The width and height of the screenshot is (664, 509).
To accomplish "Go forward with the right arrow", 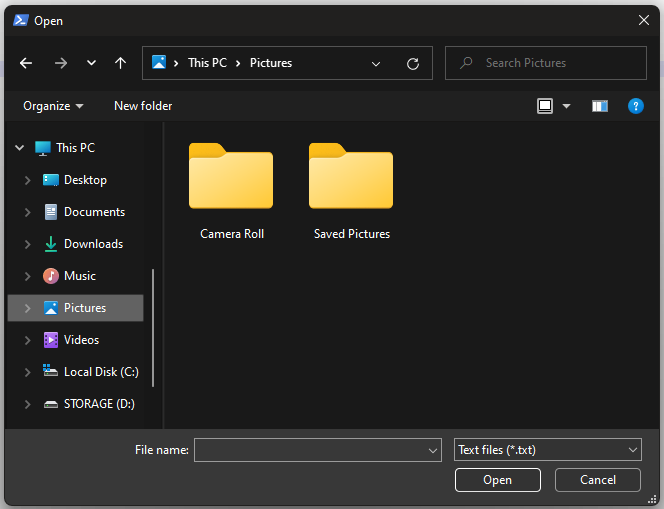I will 61,64.
